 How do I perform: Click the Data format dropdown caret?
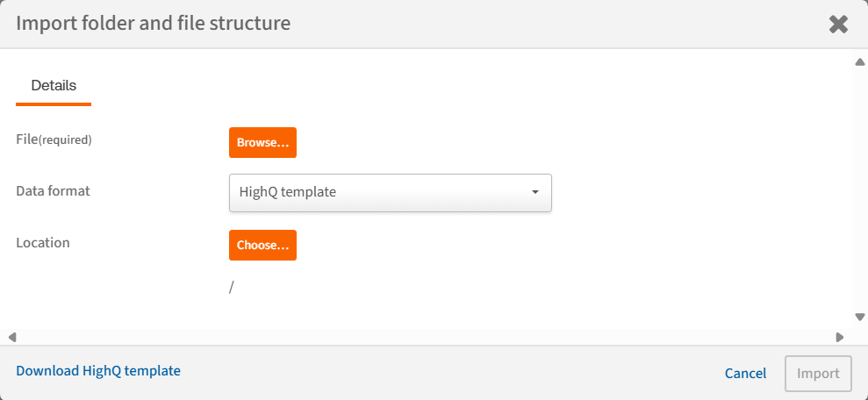[x=534, y=192]
